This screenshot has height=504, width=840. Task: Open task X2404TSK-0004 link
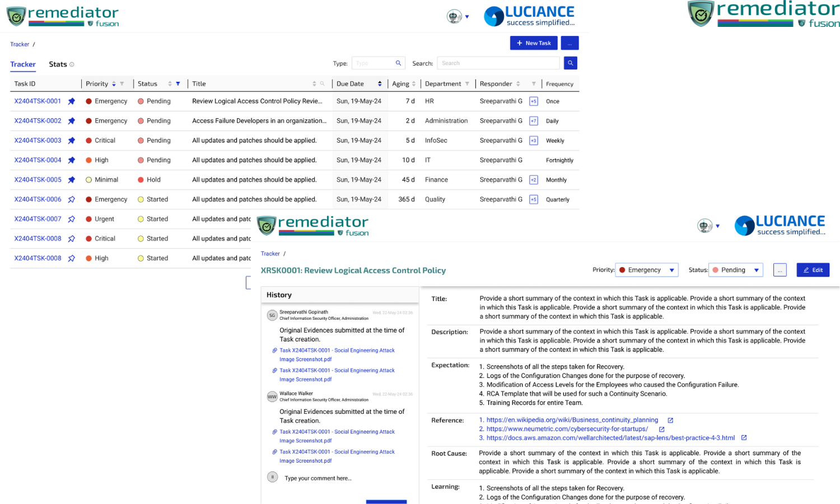pyautogui.click(x=38, y=160)
